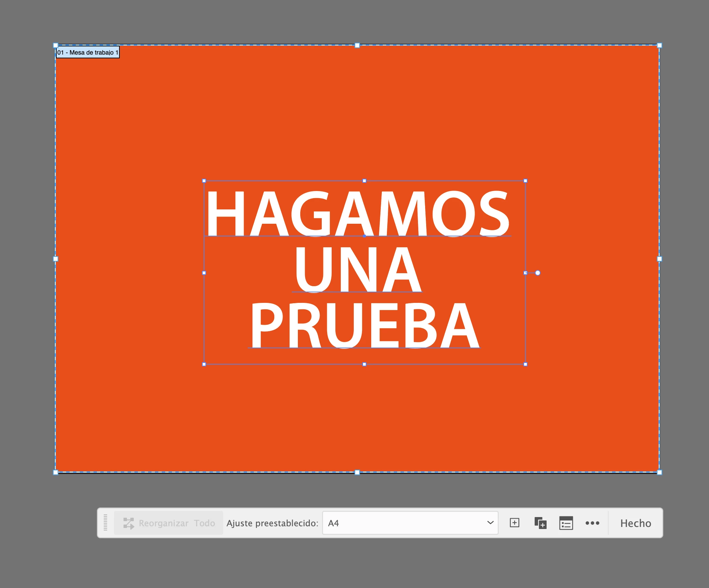Image resolution: width=709 pixels, height=588 pixels.
Task: Click the new artboard plus icon
Action: 514,523
